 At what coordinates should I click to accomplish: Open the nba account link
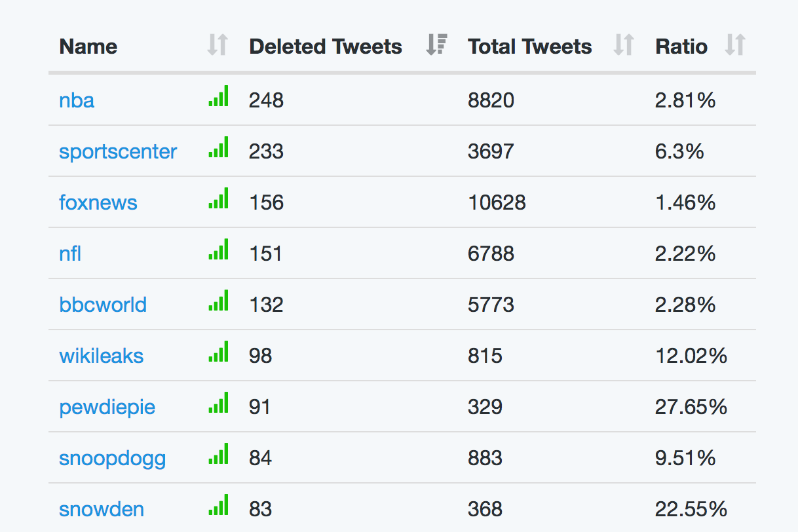click(x=77, y=100)
